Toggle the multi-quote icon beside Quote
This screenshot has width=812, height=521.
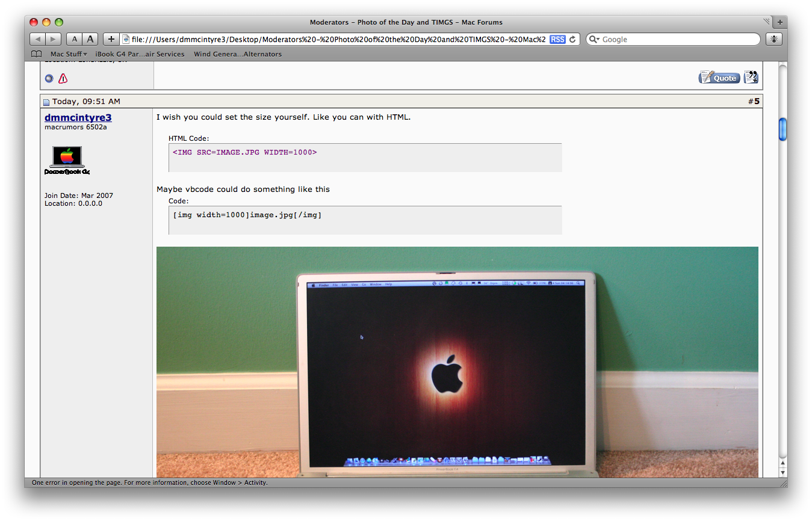(751, 78)
